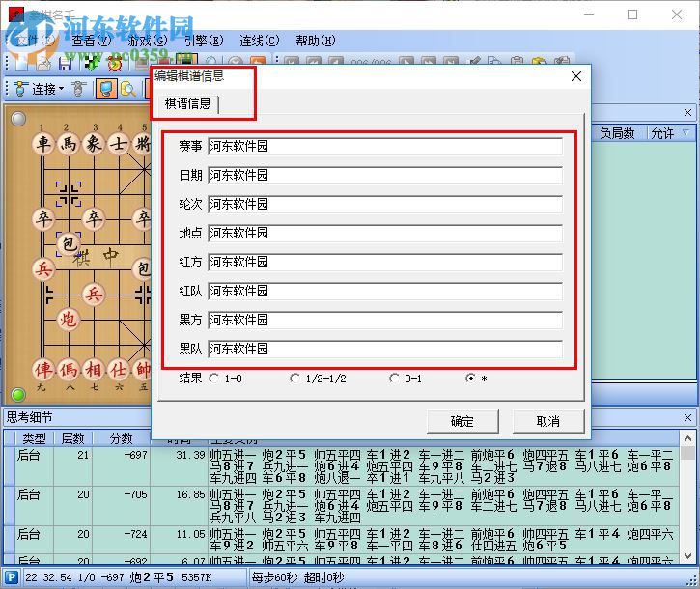Open the 游戏(G) menu
The height and width of the screenshot is (589, 700).
pyautogui.click(x=148, y=41)
